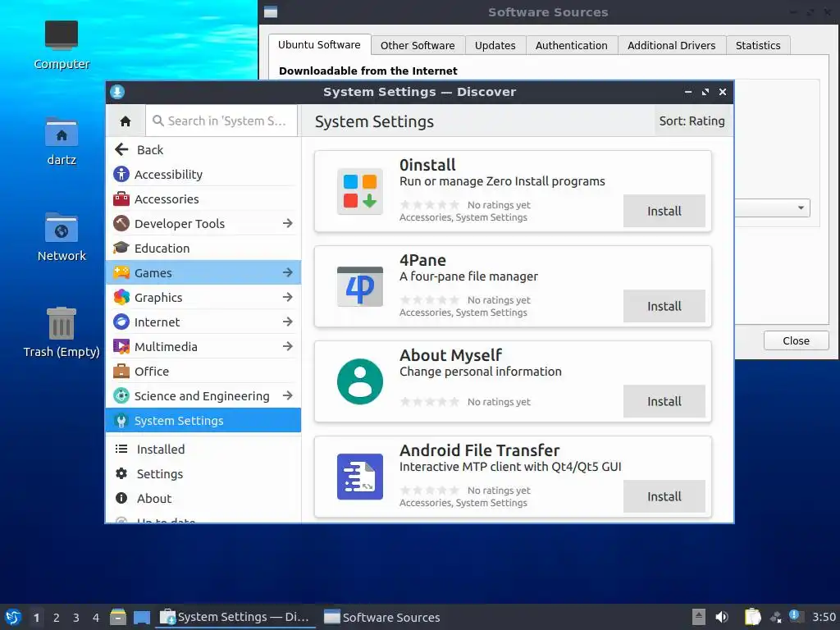This screenshot has height=630, width=840.
Task: Click the Multimedia play icon
Action: pyautogui.click(x=121, y=347)
